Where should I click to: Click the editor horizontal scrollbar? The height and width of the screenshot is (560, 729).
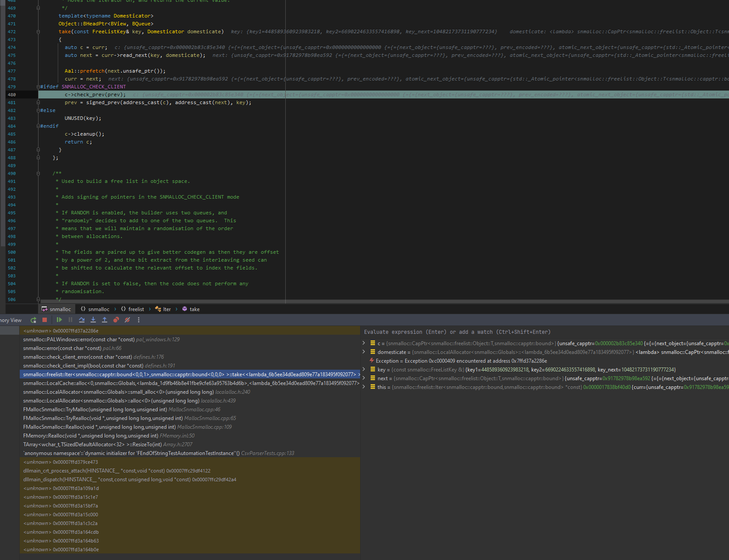click(x=383, y=301)
